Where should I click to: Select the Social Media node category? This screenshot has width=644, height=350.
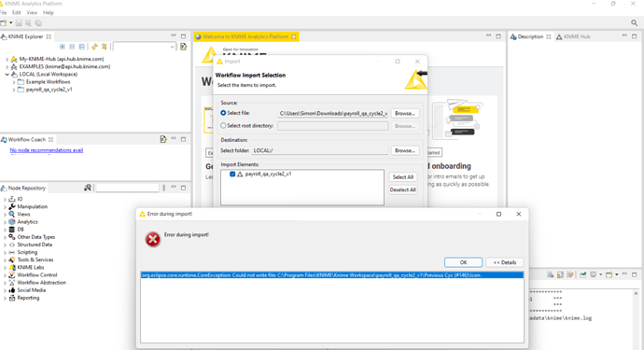tap(31, 290)
